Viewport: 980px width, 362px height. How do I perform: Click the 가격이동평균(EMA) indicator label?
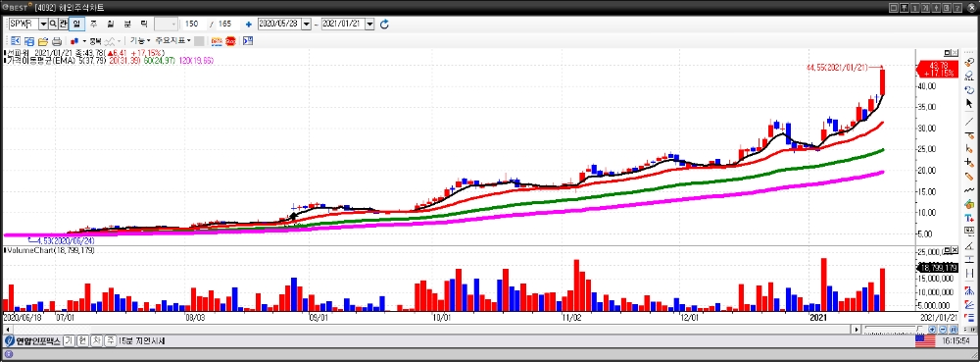pyautogui.click(x=41, y=61)
